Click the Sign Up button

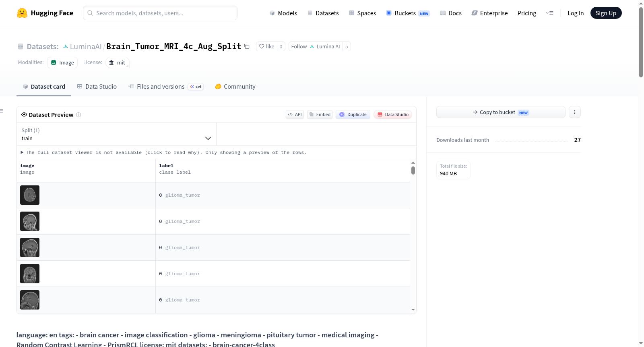[606, 13]
